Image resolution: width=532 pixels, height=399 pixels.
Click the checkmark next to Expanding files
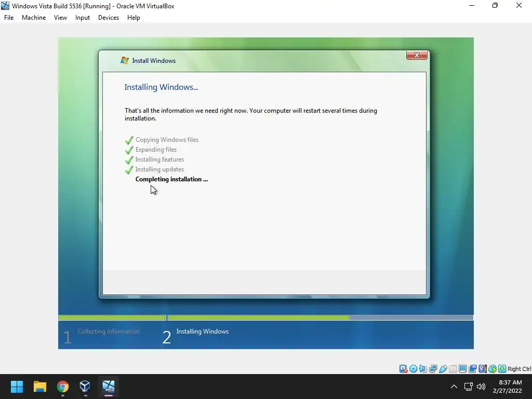[x=129, y=150]
